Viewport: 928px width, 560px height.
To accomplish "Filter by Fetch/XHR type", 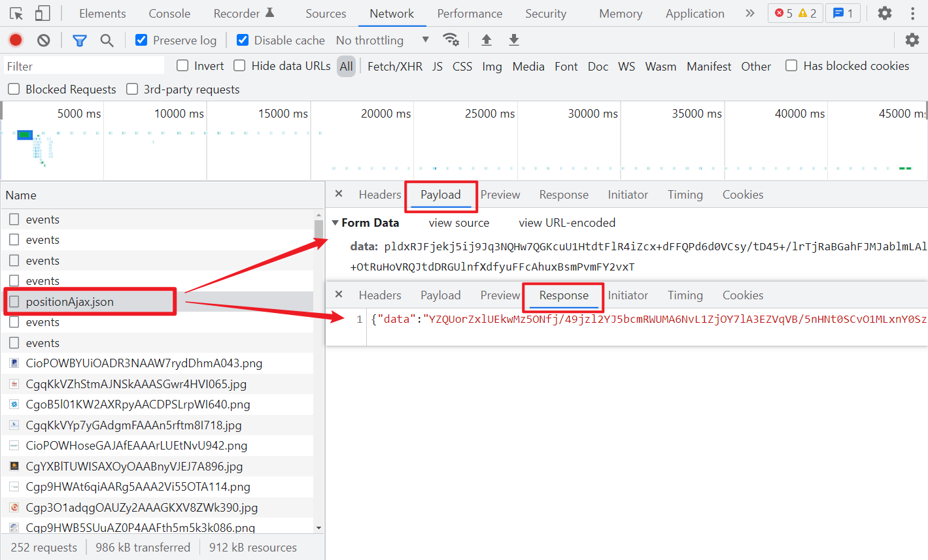I will [x=395, y=66].
